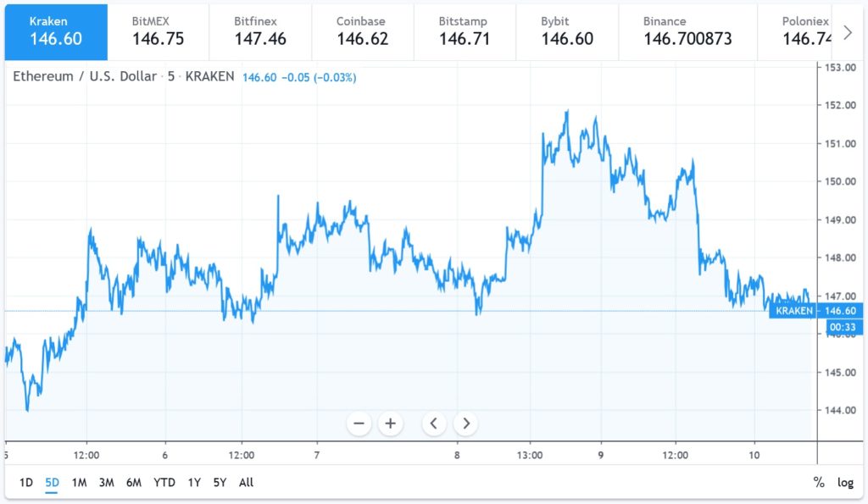
Task: Select the Kraken exchange tab
Action: [55, 30]
